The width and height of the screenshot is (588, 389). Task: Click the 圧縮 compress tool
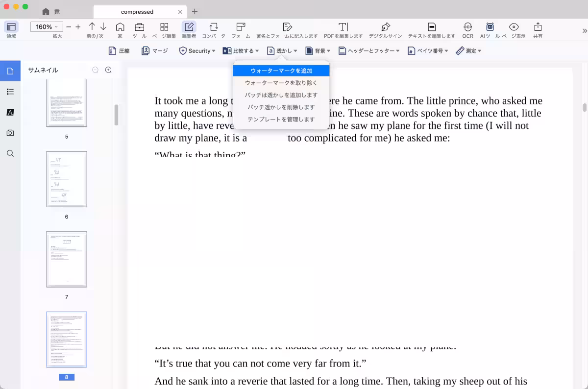[119, 51]
